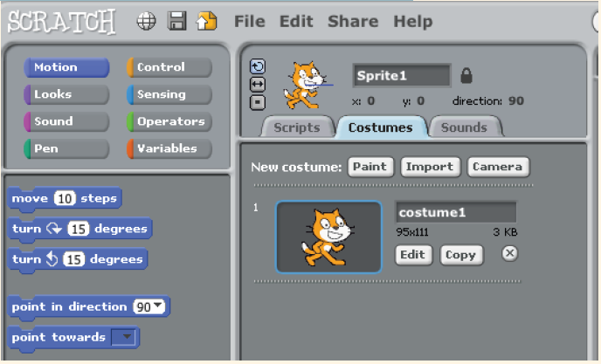Delete costume1 with the X button
This screenshot has width=601, height=364.
coord(510,254)
